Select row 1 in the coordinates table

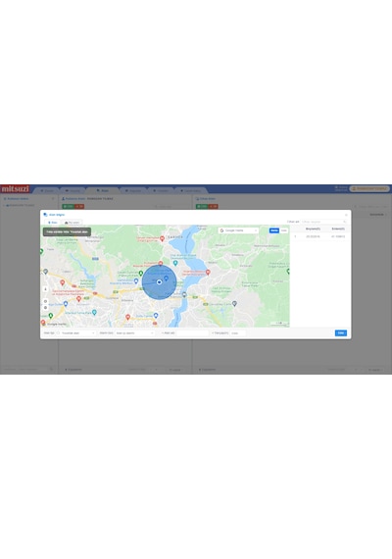point(319,236)
